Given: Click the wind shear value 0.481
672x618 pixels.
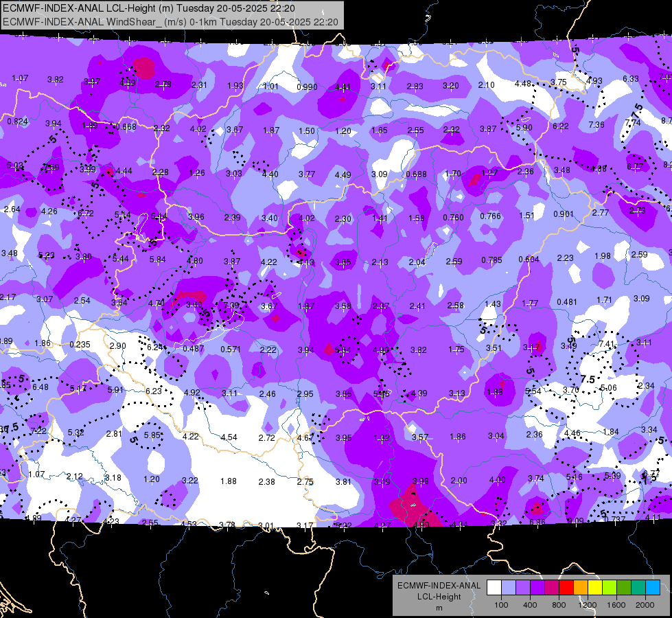Looking at the screenshot, I should pyautogui.click(x=566, y=302).
